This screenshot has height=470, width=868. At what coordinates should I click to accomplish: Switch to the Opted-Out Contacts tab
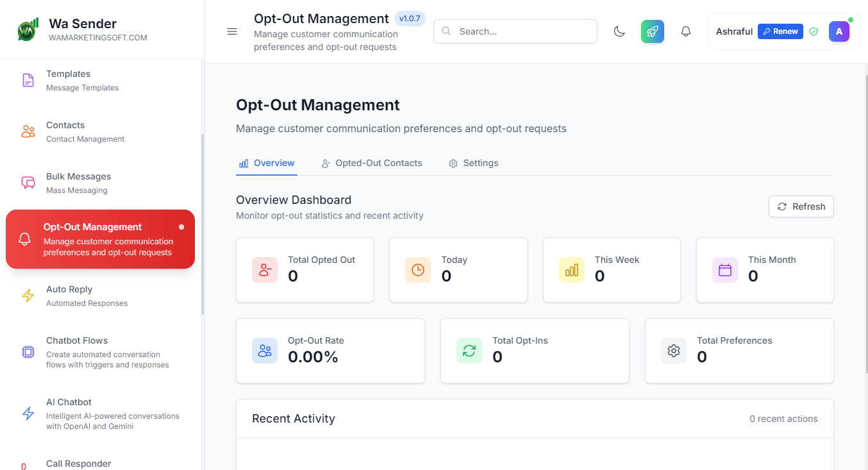(372, 163)
